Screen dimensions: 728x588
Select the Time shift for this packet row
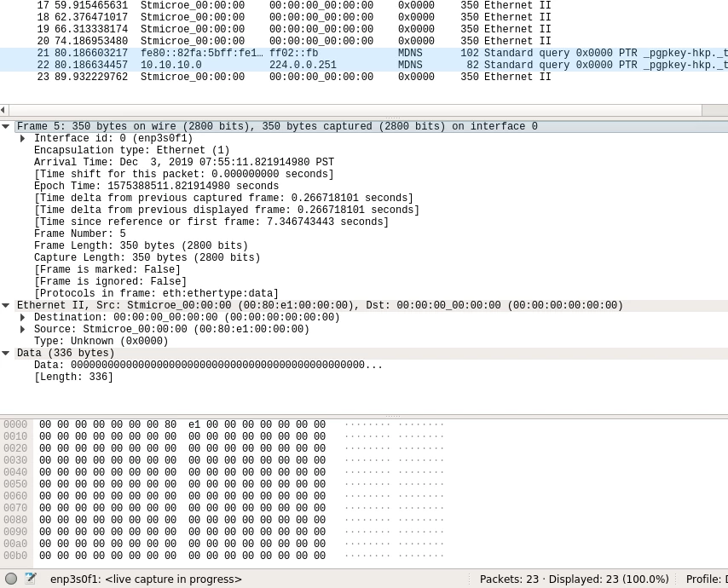(184, 174)
